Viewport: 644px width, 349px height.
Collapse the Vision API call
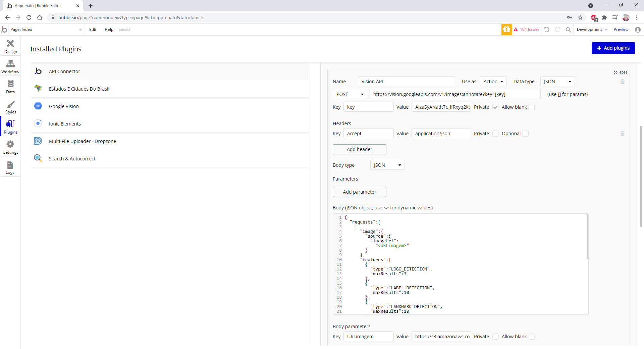click(x=620, y=72)
